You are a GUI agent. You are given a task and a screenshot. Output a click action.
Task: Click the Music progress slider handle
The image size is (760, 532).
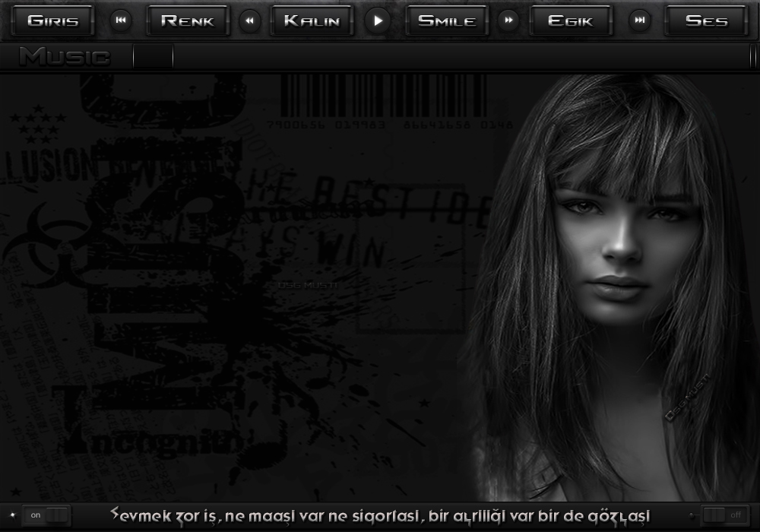[154, 56]
